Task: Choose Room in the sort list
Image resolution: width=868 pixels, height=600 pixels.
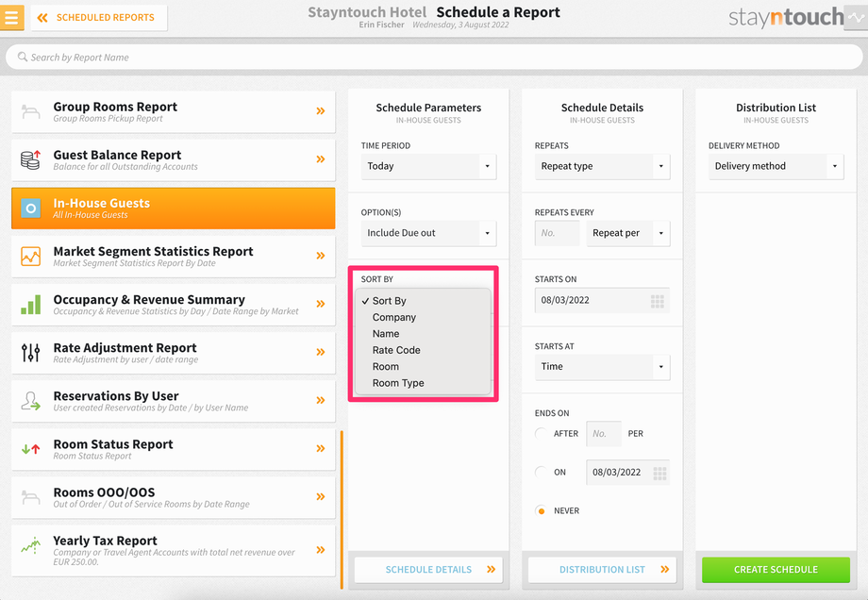Action: tap(423, 366)
